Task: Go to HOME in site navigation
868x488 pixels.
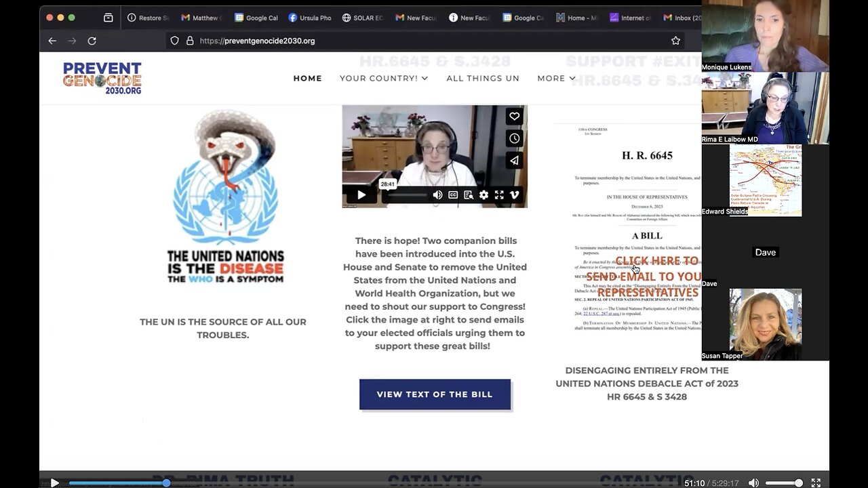Action: click(x=308, y=78)
